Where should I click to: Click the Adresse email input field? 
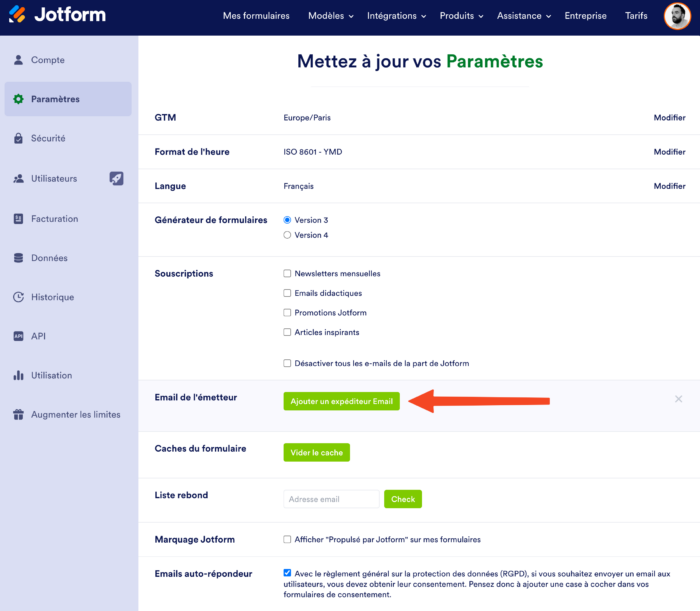331,499
